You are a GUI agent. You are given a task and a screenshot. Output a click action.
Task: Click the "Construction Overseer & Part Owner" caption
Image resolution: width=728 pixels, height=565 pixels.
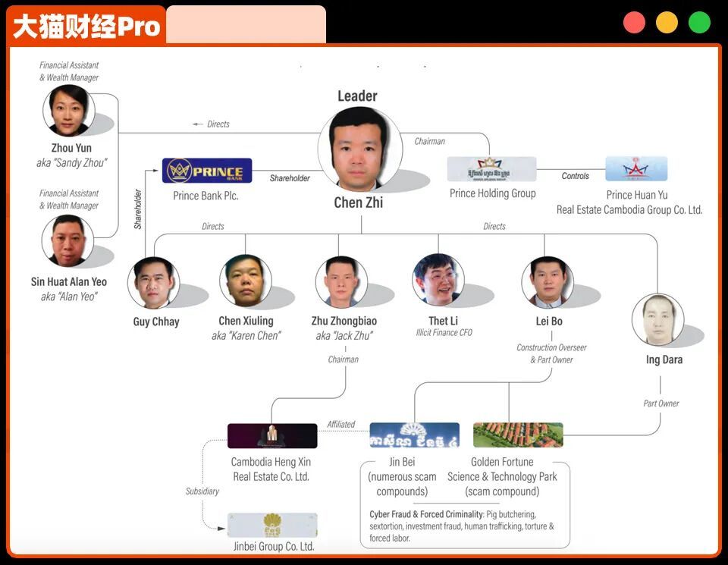(x=551, y=353)
